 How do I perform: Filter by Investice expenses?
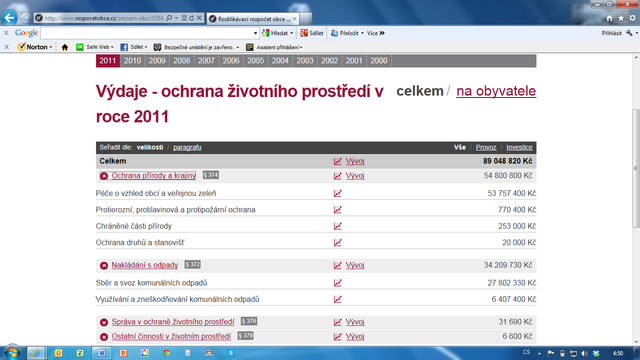[x=519, y=147]
